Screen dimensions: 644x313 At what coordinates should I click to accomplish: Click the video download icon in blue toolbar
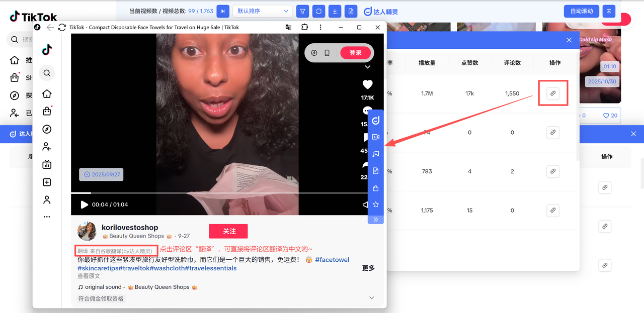click(375, 137)
